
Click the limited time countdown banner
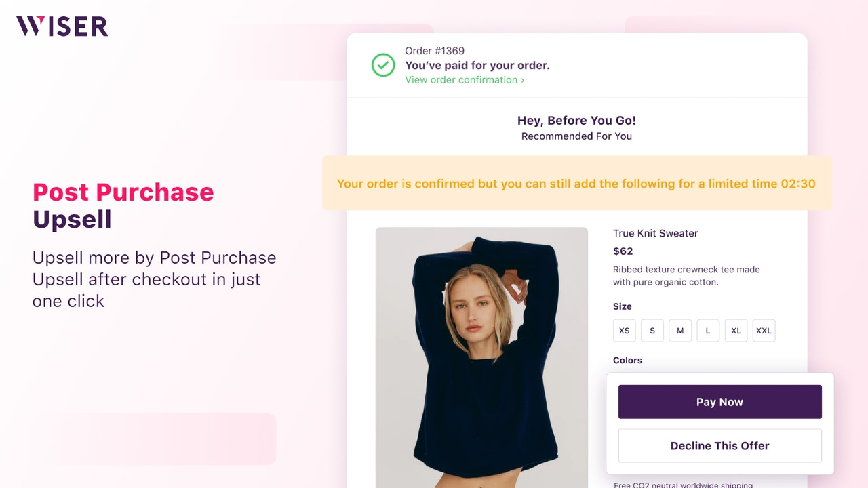coord(576,183)
